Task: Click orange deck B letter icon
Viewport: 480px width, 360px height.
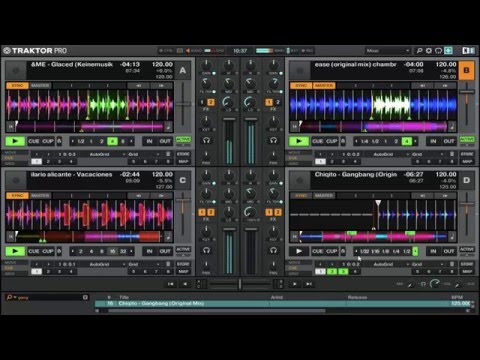Action: click(x=466, y=70)
